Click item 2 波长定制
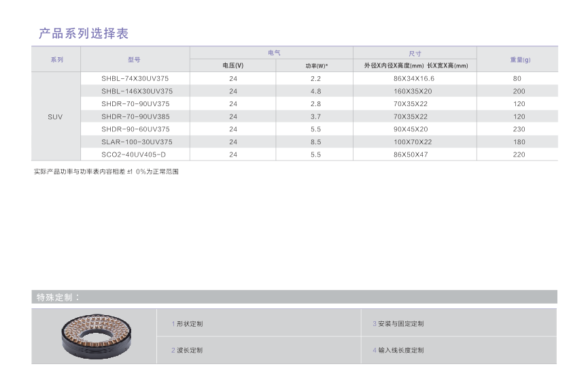The width and height of the screenshot is (588, 390). click(x=187, y=351)
